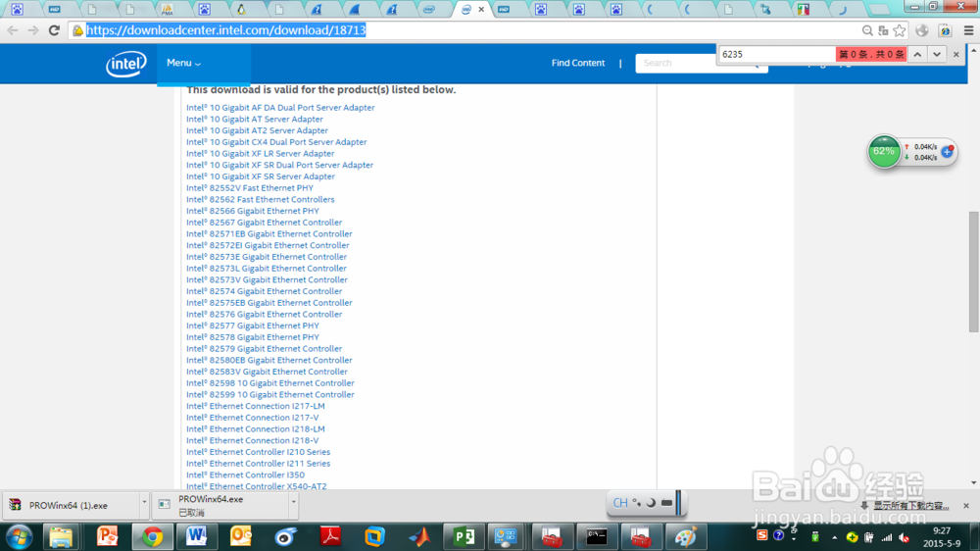Click the translate page icon in address bar
This screenshot has width=980, height=551.
[883, 30]
